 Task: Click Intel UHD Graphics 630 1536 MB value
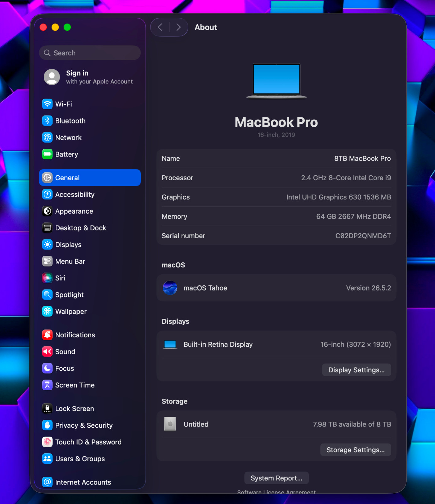pyautogui.click(x=339, y=197)
